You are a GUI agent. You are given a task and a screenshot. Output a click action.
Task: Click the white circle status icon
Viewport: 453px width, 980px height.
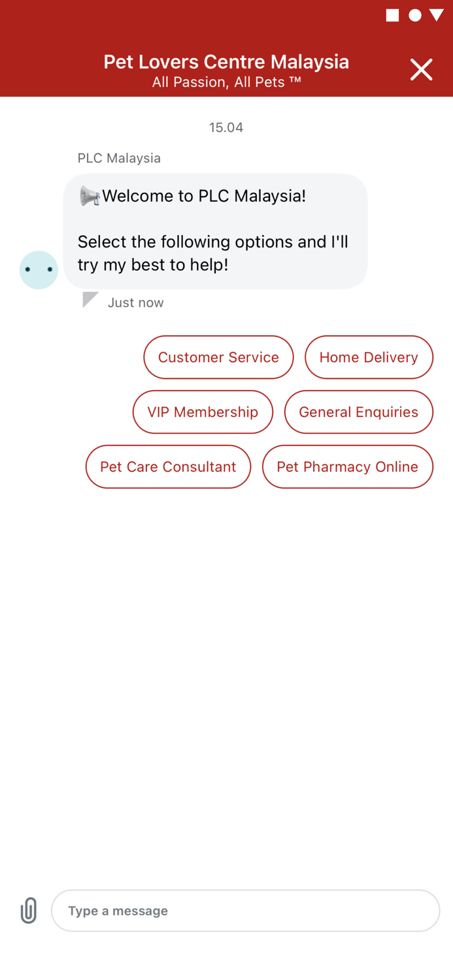(415, 15)
